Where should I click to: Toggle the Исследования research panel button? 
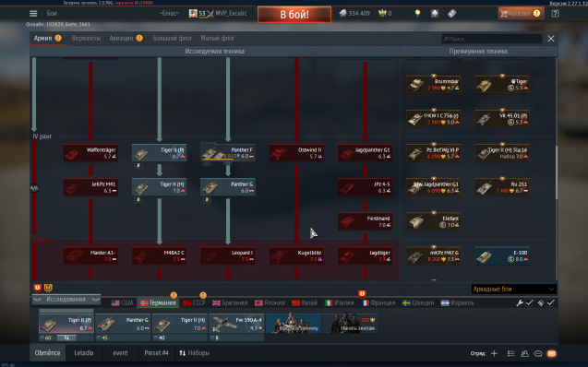click(x=66, y=299)
